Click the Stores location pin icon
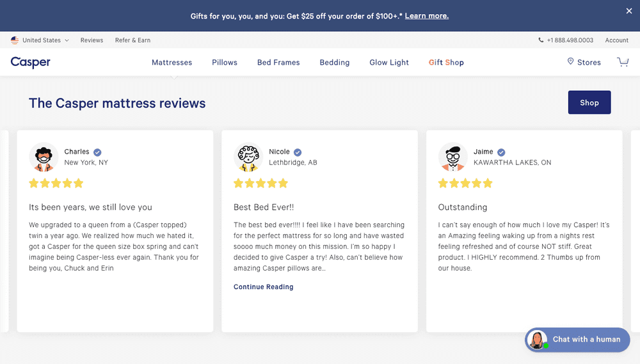The width and height of the screenshot is (640, 364). click(571, 61)
